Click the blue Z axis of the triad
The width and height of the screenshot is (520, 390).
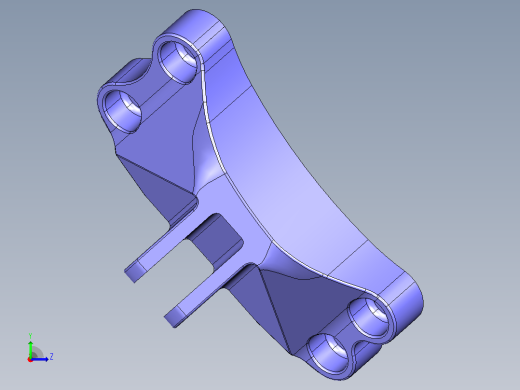pos(40,359)
